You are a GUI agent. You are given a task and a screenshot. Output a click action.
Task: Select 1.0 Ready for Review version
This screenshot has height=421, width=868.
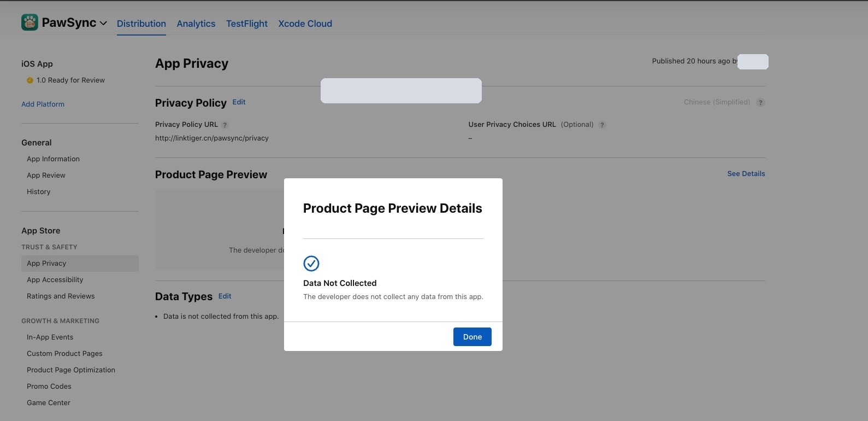70,80
